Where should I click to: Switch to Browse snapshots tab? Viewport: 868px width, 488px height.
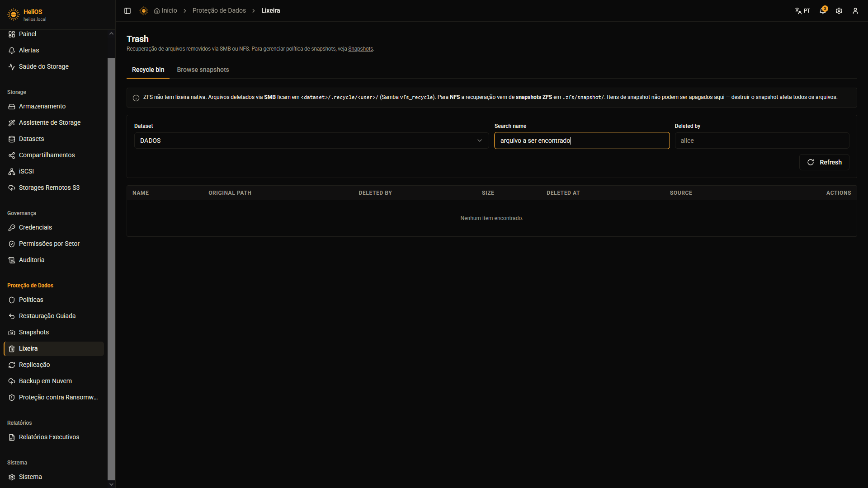click(203, 70)
